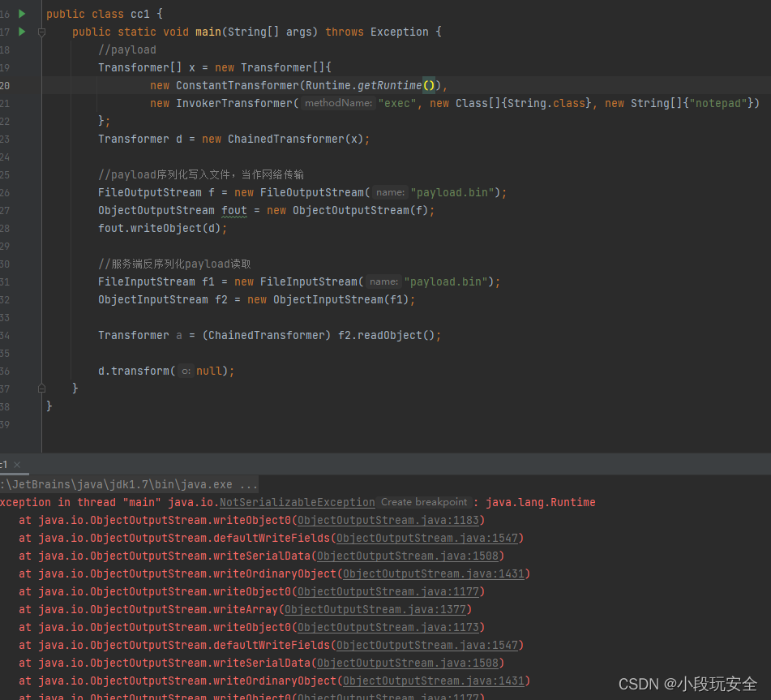
Task: Click the ConstantTransformer text on line 20
Action: tap(237, 86)
